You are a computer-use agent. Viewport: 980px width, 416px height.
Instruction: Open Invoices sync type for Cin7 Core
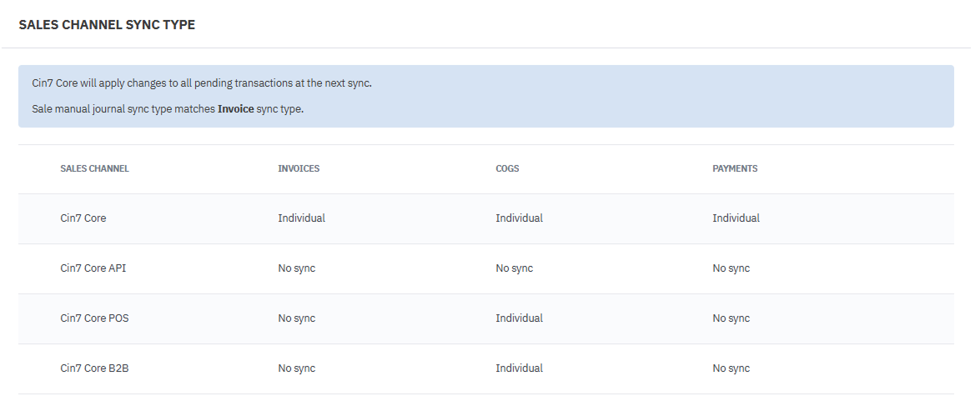pyautogui.click(x=301, y=218)
